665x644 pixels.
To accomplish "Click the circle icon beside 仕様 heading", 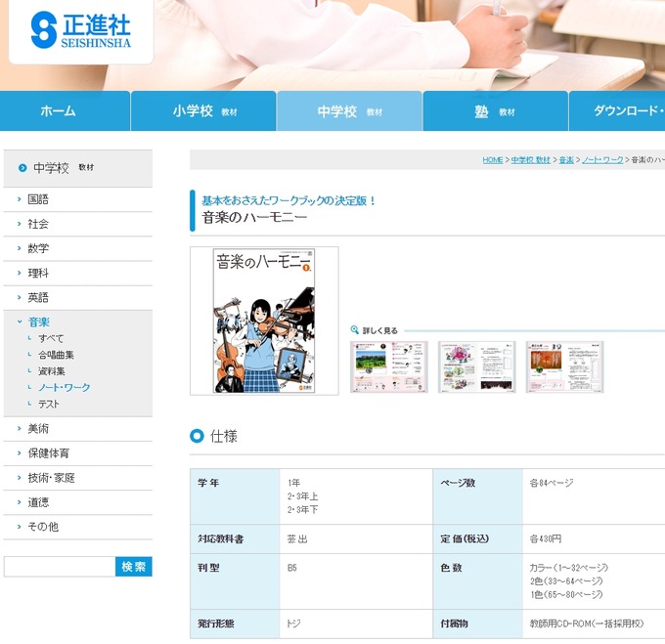I will point(197,436).
